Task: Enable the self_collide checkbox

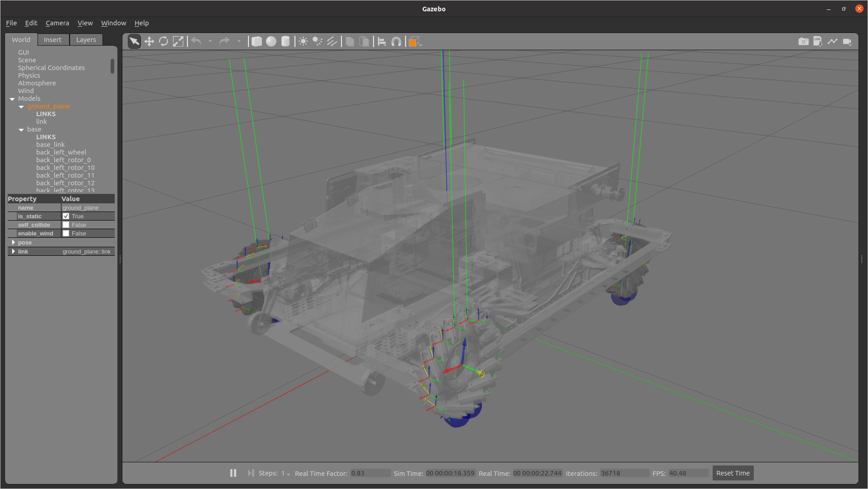Action: [x=66, y=225]
